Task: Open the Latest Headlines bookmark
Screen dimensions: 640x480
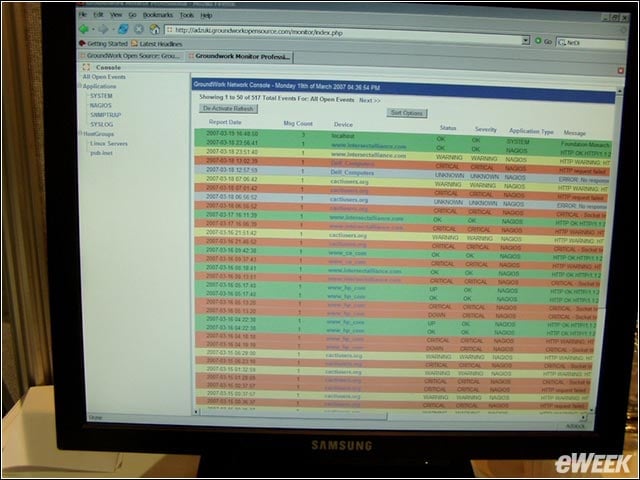Action: 161,44
